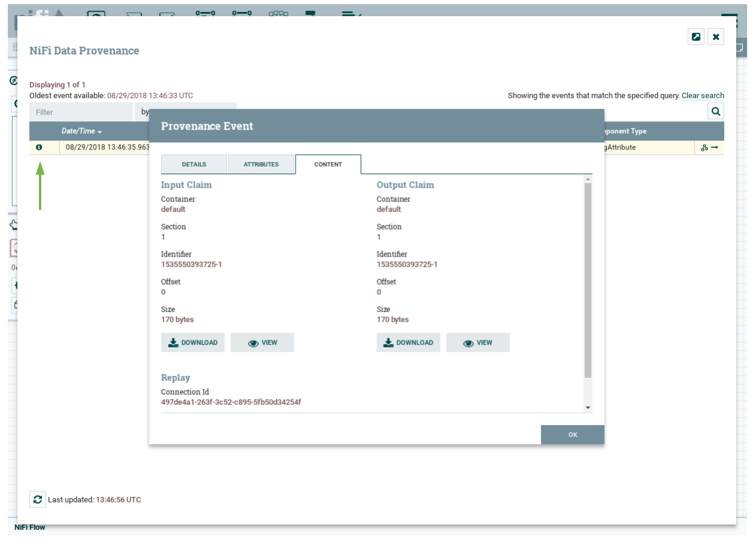Click the scrollbar down arrow

(588, 408)
